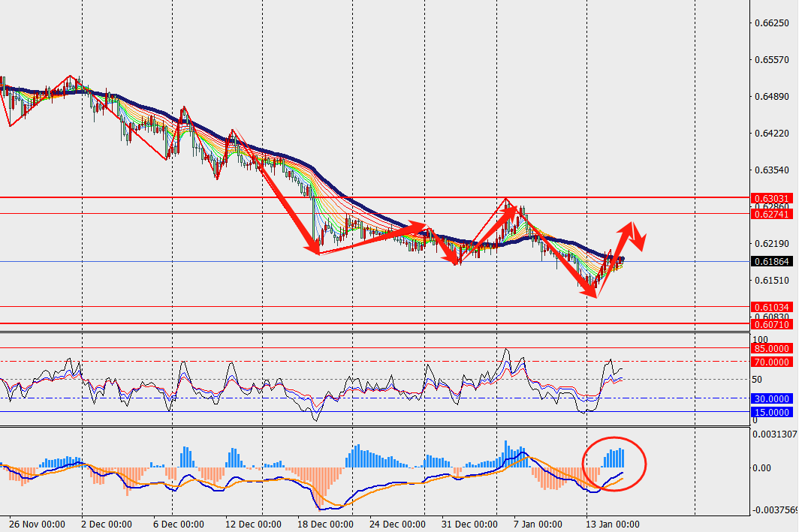Click the 15.0000 blue level label
This screenshot has height=532, width=799.
[771, 413]
